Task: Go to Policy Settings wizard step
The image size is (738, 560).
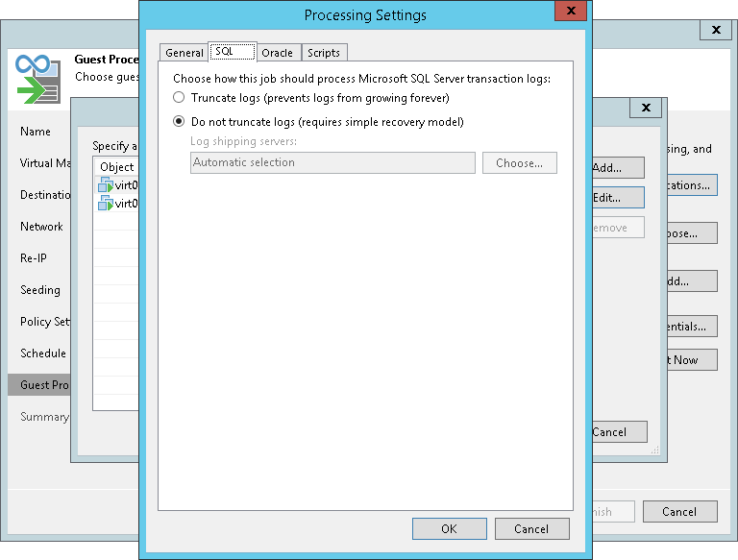Action: (x=45, y=322)
